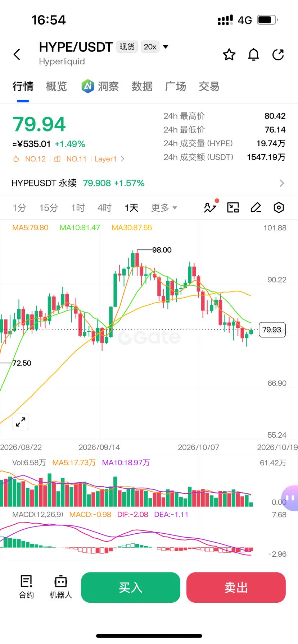Screen dimensions: 298x644
Task: Select the 4时 timeframe
Action: click(x=105, y=208)
